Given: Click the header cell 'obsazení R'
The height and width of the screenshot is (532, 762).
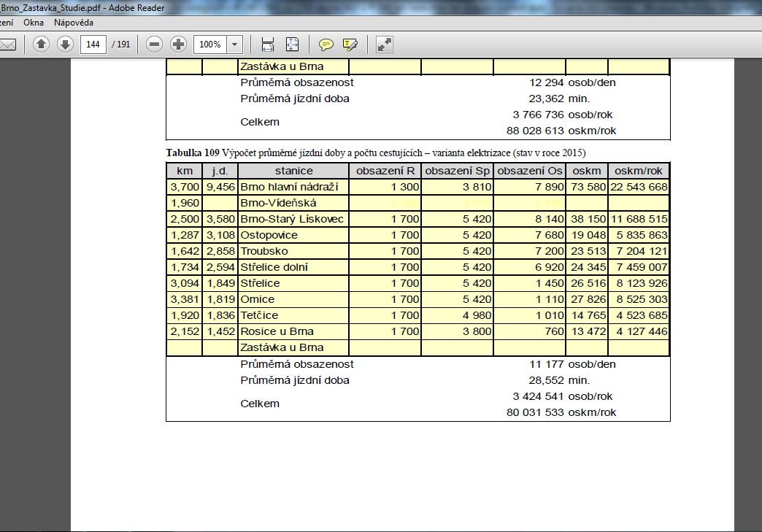Looking at the screenshot, I should 385,171.
